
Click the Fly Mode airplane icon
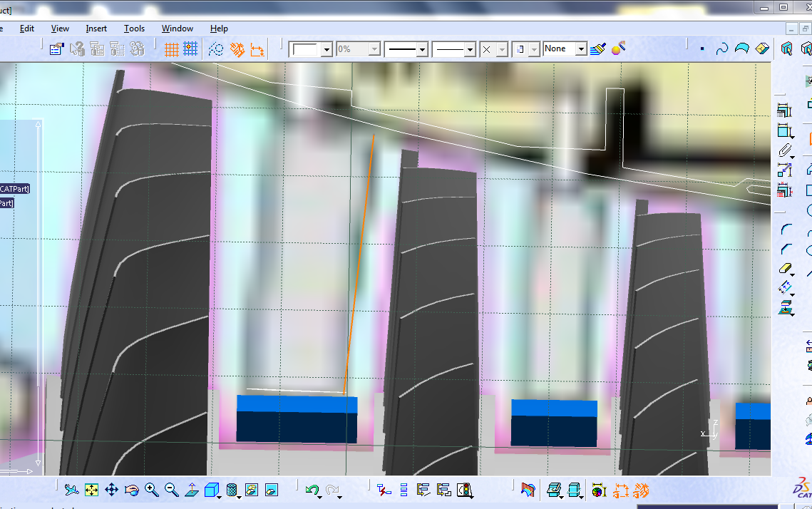tap(71, 490)
